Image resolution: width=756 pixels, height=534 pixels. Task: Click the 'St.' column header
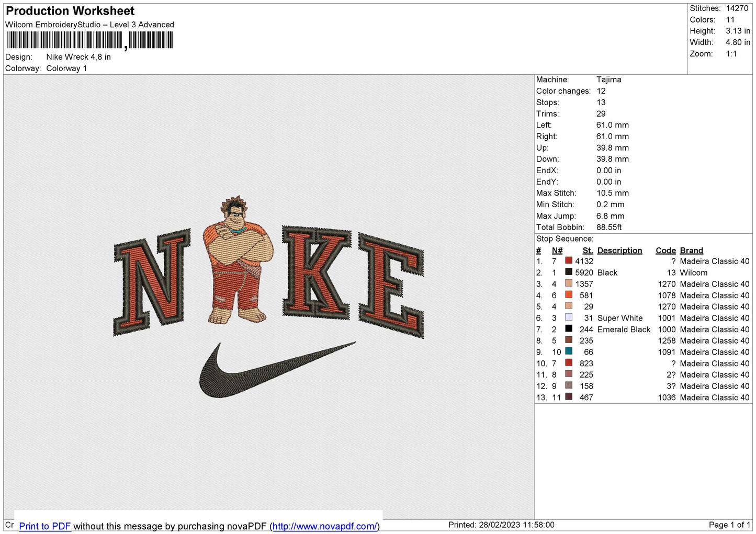point(588,251)
